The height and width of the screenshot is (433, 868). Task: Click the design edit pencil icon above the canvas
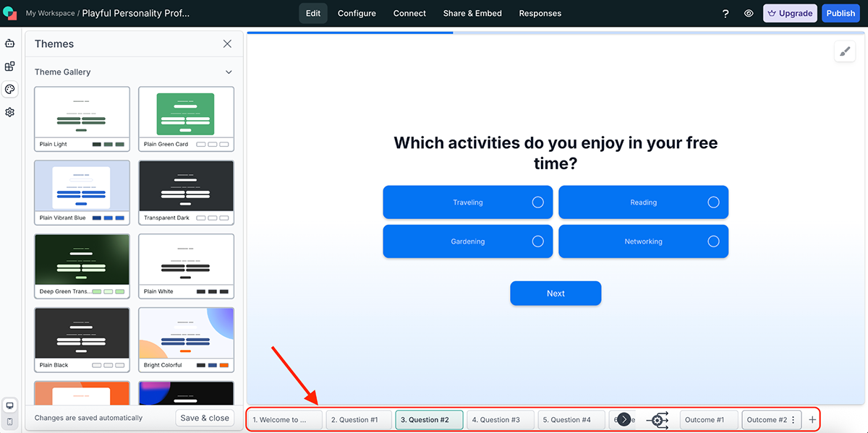845,51
